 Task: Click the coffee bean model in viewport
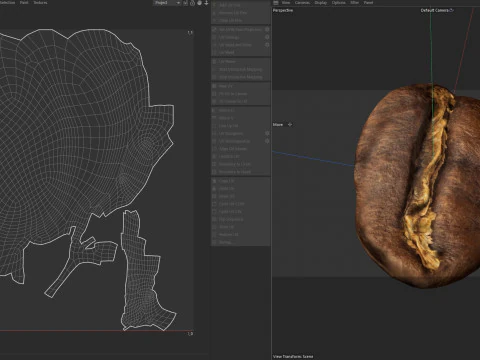417,187
